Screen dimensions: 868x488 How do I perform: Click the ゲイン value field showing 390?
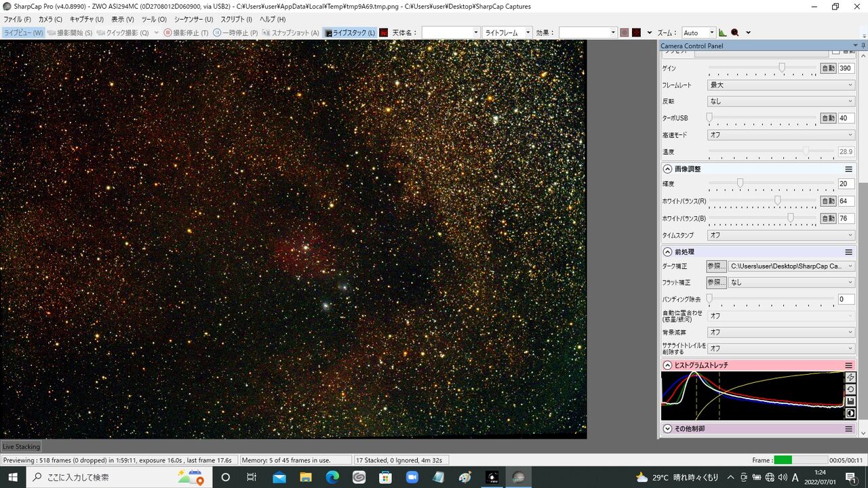(846, 68)
